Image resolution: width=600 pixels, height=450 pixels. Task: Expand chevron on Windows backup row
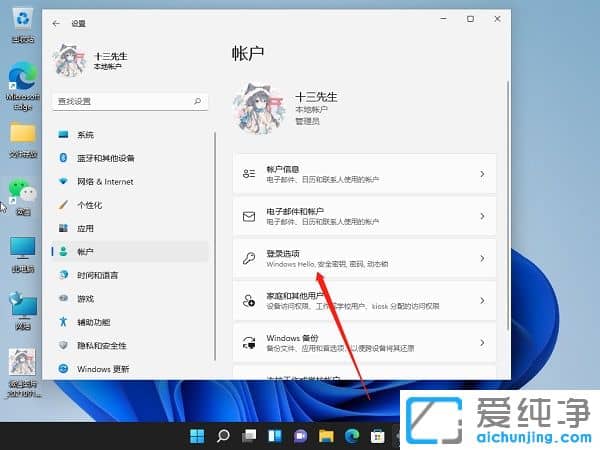pos(482,342)
